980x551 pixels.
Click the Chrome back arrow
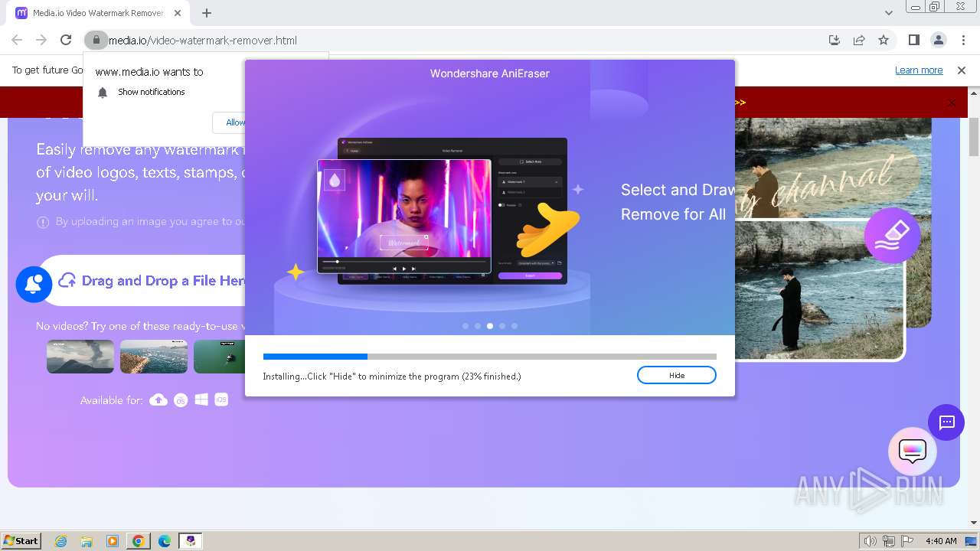click(17, 40)
